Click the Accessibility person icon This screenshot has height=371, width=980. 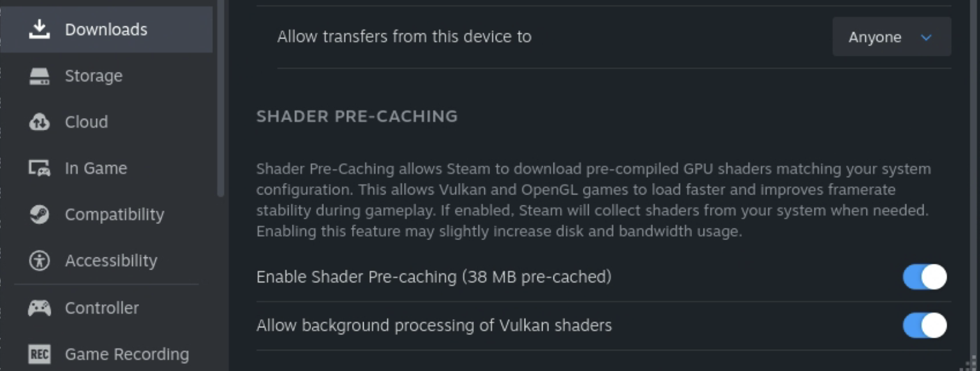(x=40, y=261)
